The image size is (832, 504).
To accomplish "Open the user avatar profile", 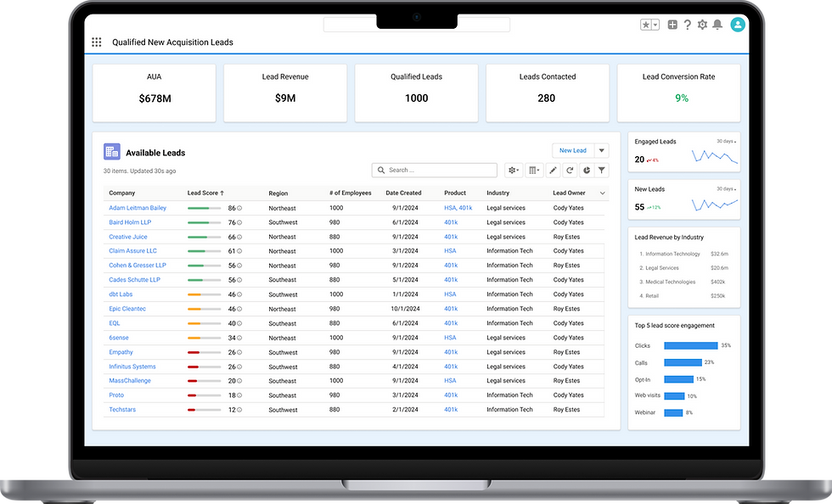I will pyautogui.click(x=738, y=25).
